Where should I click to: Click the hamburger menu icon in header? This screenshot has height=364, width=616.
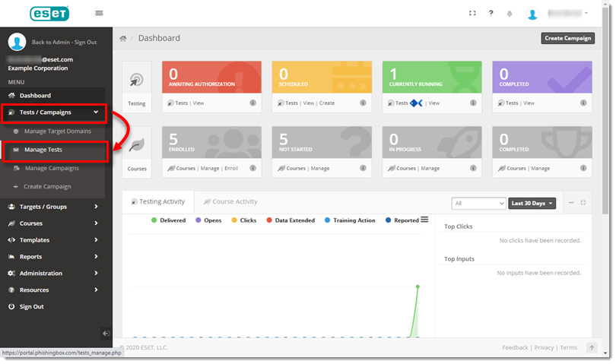99,14
